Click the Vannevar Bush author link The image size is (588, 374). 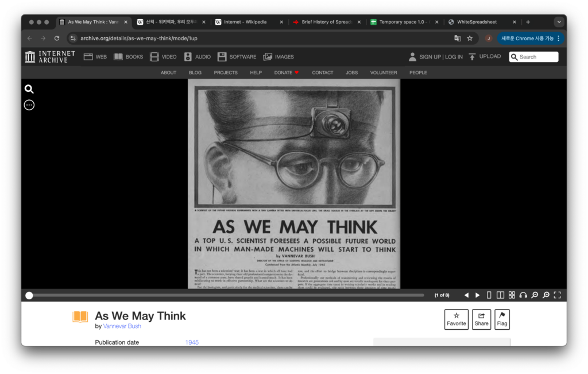point(122,326)
